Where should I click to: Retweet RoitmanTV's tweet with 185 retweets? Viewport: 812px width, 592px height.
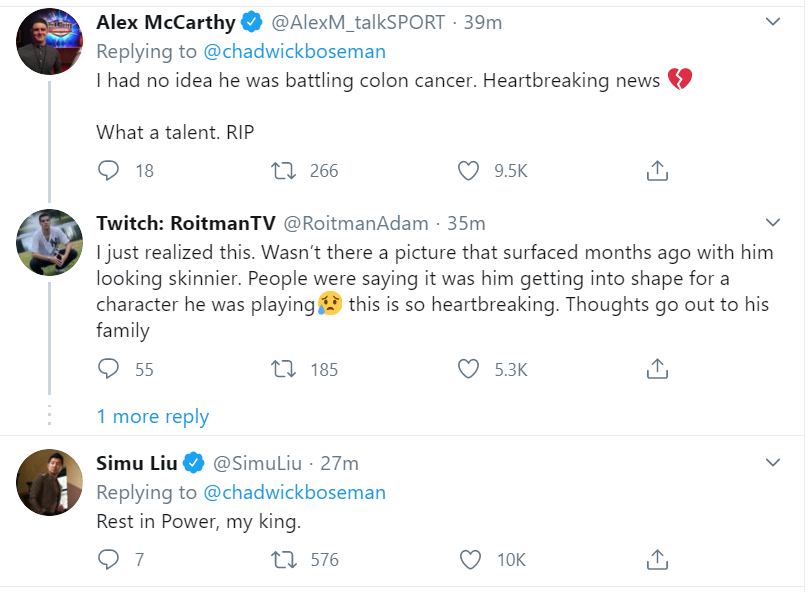[283, 370]
